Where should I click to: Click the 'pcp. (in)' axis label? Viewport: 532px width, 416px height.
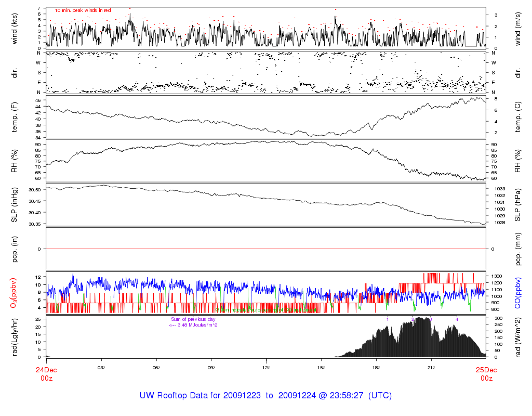(14, 249)
